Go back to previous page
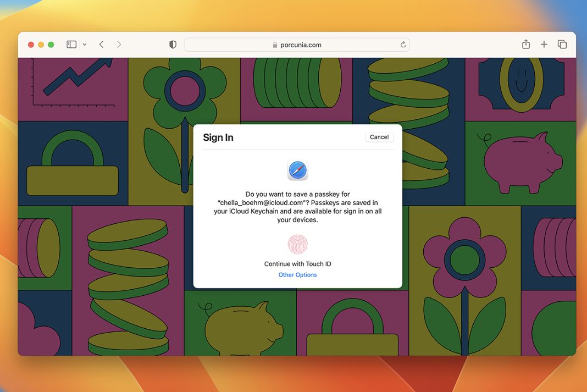 [101, 44]
